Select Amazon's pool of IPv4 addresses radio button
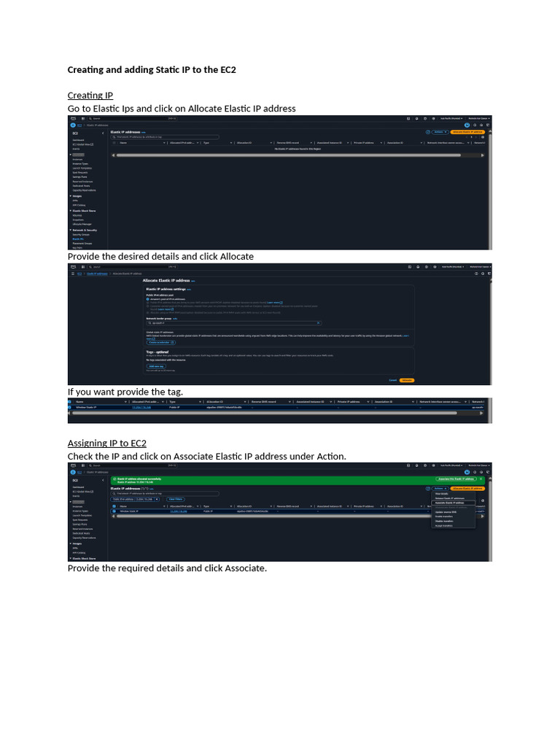 pos(147,299)
